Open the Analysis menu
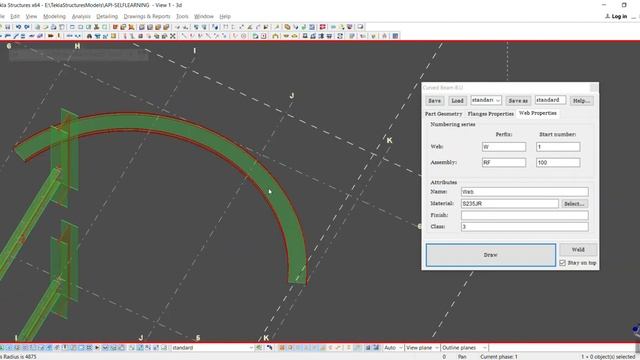 click(x=81, y=16)
